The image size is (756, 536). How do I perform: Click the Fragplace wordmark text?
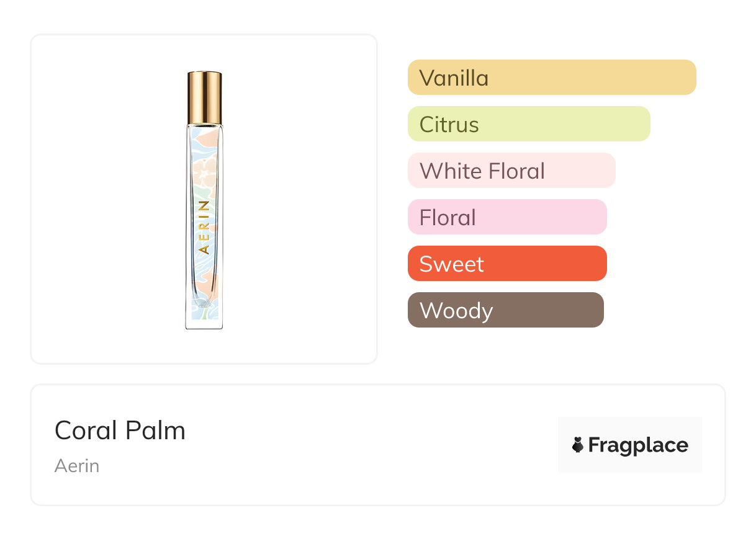[638, 445]
